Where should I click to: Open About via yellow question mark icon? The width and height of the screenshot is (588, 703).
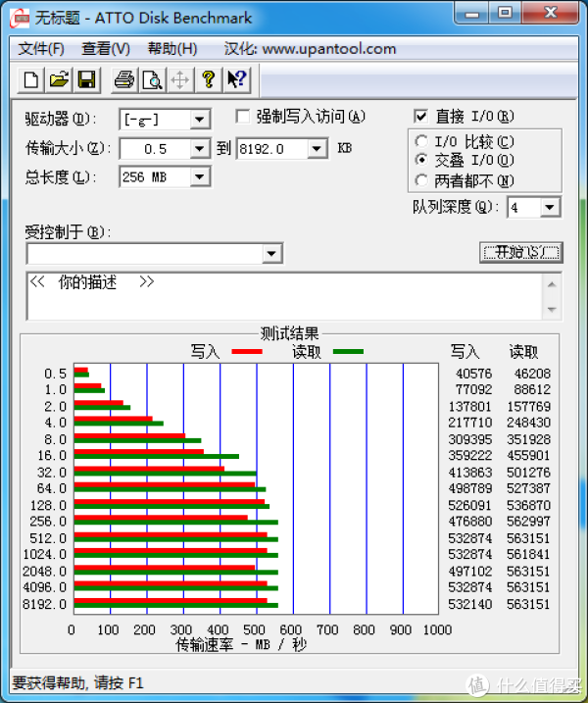(x=208, y=80)
